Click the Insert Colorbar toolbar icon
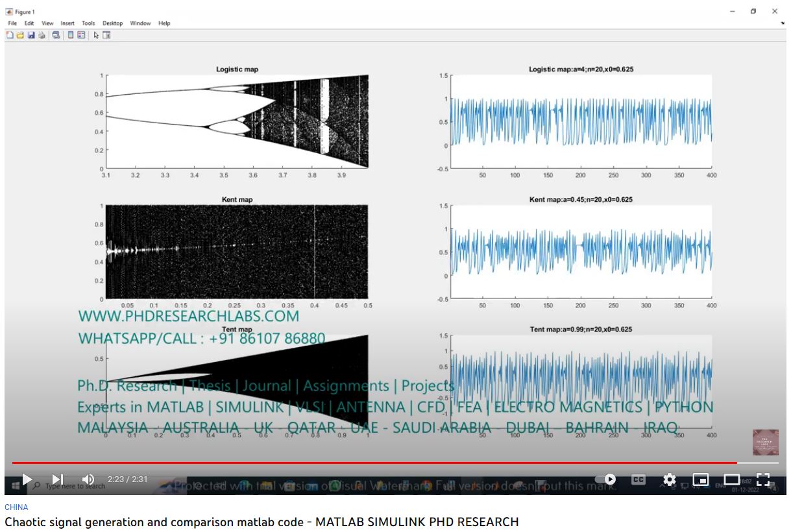This screenshot has width=791, height=532. [x=71, y=35]
